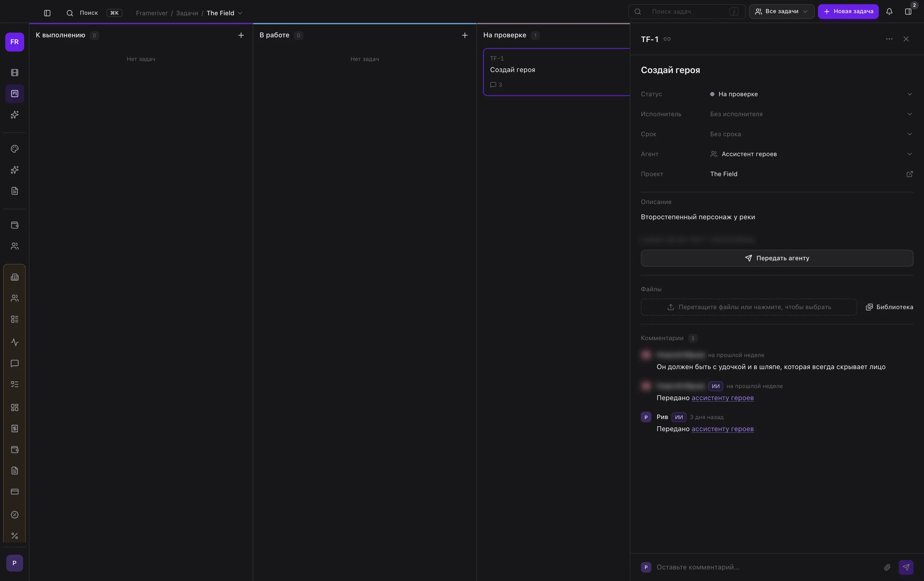Expand the Статус dropdown

click(x=909, y=94)
